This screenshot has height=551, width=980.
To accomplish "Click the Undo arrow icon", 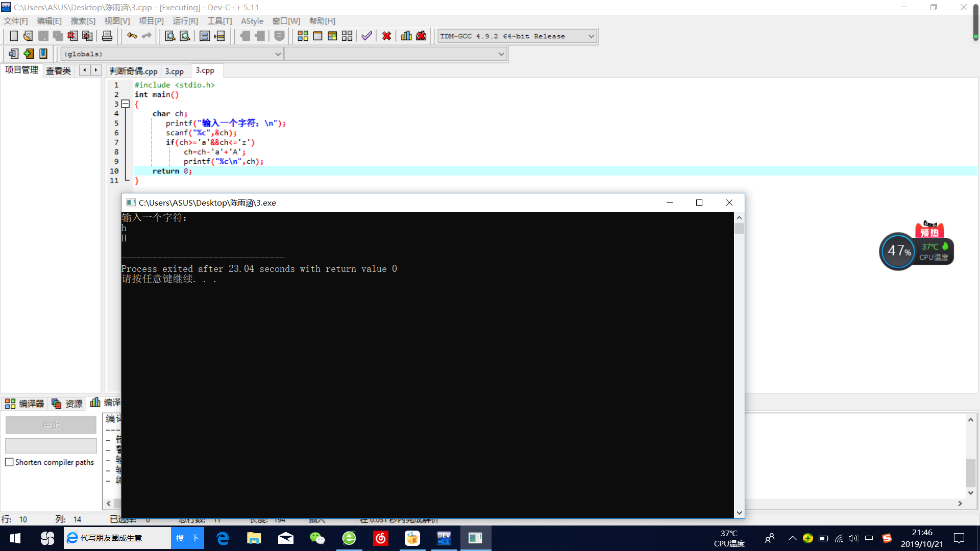I will click(x=132, y=36).
